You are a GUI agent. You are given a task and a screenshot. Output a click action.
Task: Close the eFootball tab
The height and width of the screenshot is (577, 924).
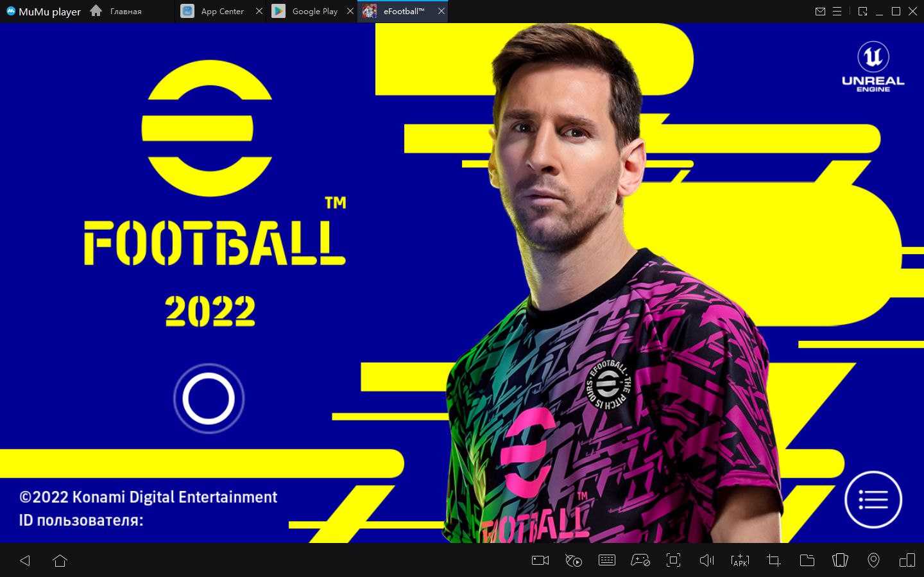(441, 12)
